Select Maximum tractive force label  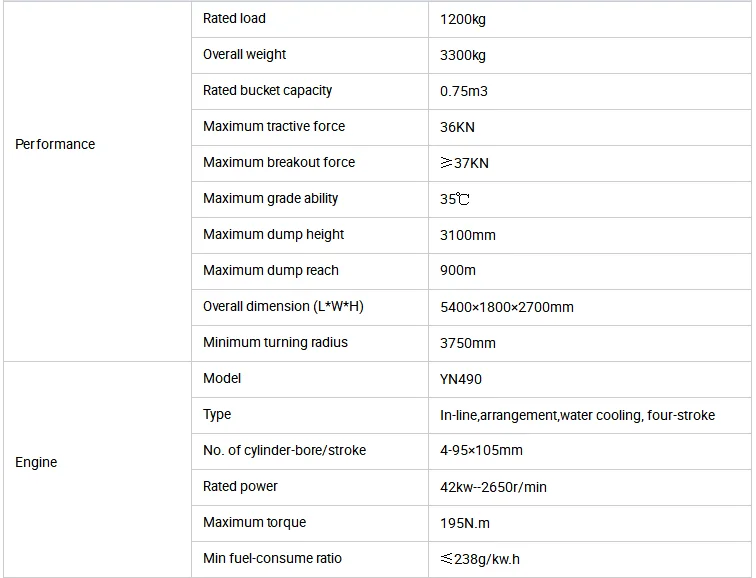(273, 126)
